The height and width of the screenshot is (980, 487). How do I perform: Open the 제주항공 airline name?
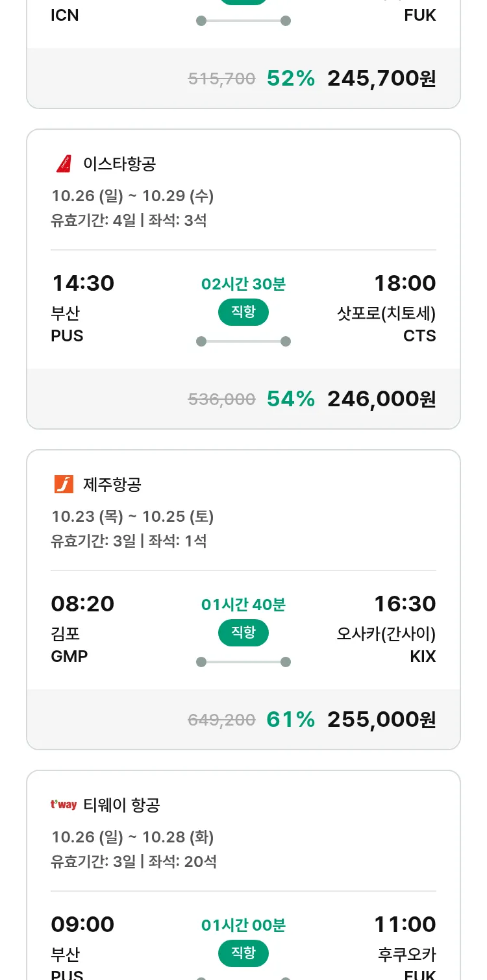click(112, 484)
